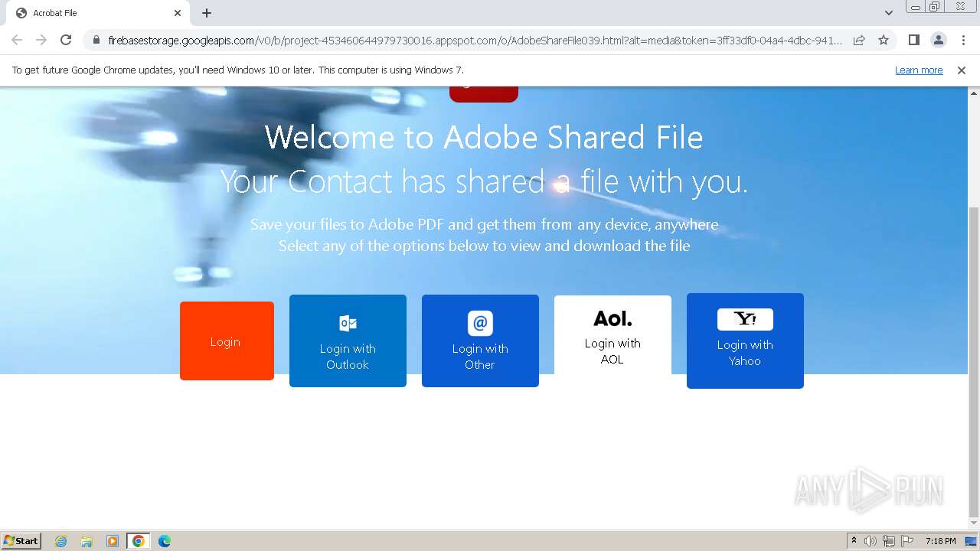Switch to Chrome in taskbar

tap(139, 541)
